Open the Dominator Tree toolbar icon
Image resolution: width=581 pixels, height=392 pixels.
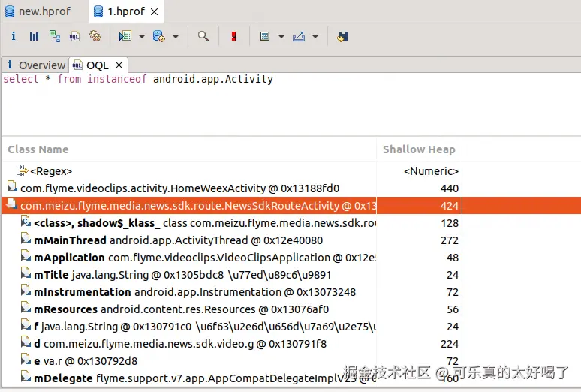point(55,36)
